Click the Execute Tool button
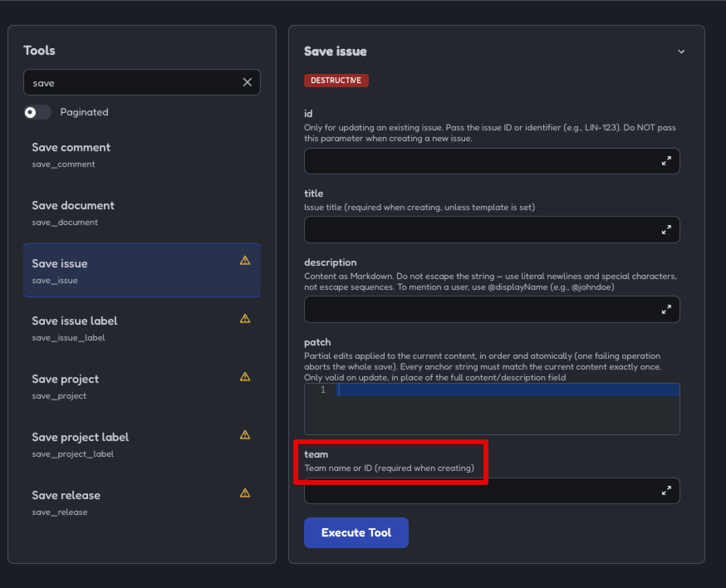The height and width of the screenshot is (588, 726). coord(356,533)
